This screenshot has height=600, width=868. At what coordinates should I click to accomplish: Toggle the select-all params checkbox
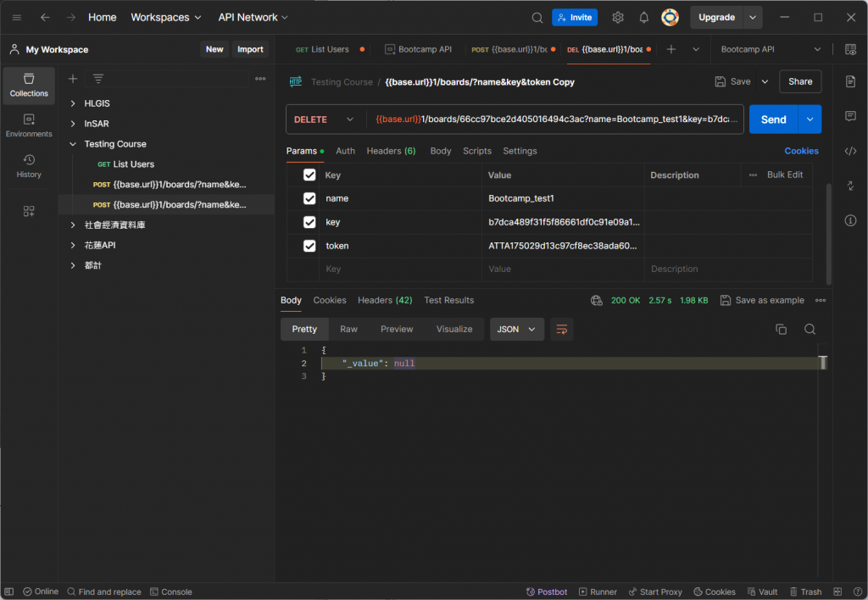tap(309, 175)
